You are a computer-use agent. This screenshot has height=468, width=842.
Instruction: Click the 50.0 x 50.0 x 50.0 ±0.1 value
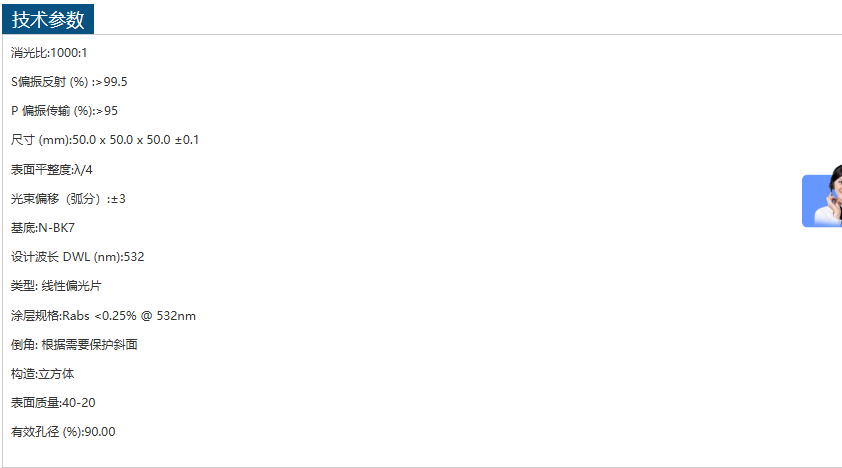click(x=135, y=140)
